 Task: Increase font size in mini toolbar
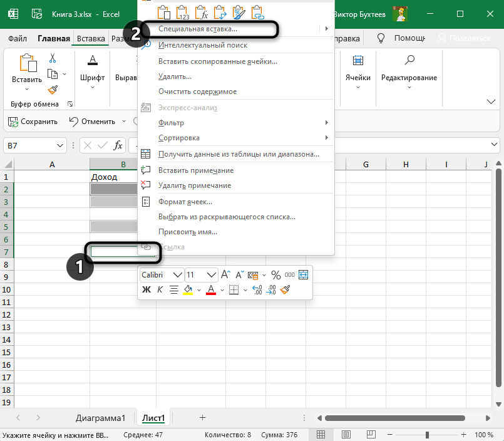tap(226, 275)
